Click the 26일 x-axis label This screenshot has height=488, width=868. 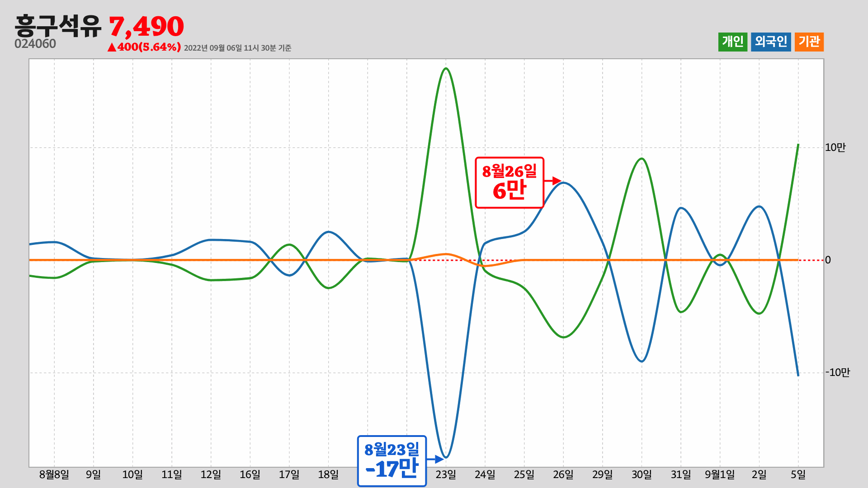tap(563, 474)
